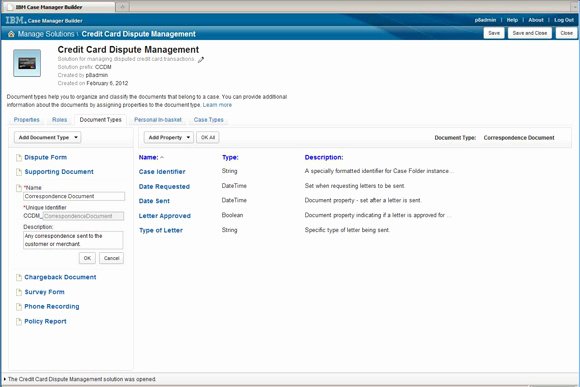
Task: Open the Help link
Action: click(x=512, y=20)
